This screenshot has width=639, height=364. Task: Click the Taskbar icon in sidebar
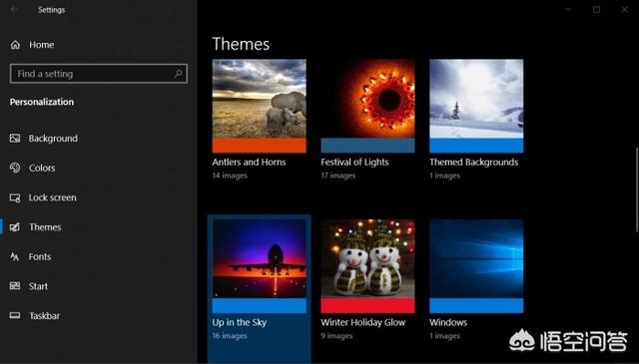[x=15, y=315]
